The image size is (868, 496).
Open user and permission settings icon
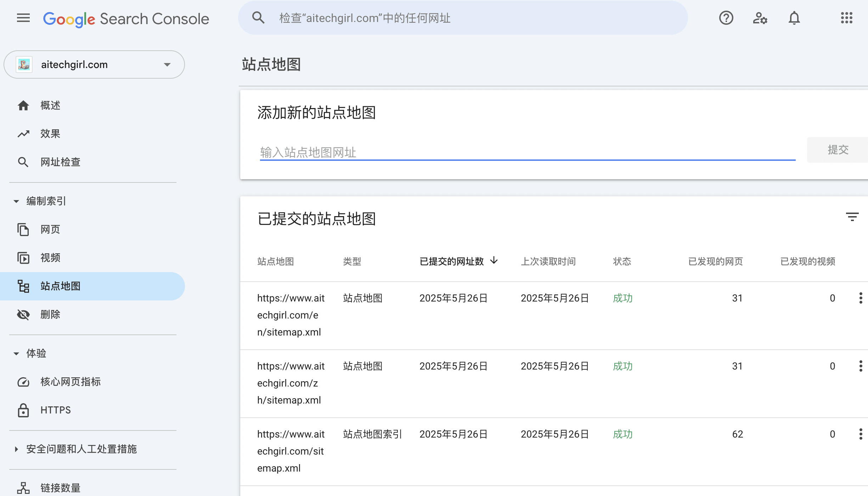click(x=760, y=18)
